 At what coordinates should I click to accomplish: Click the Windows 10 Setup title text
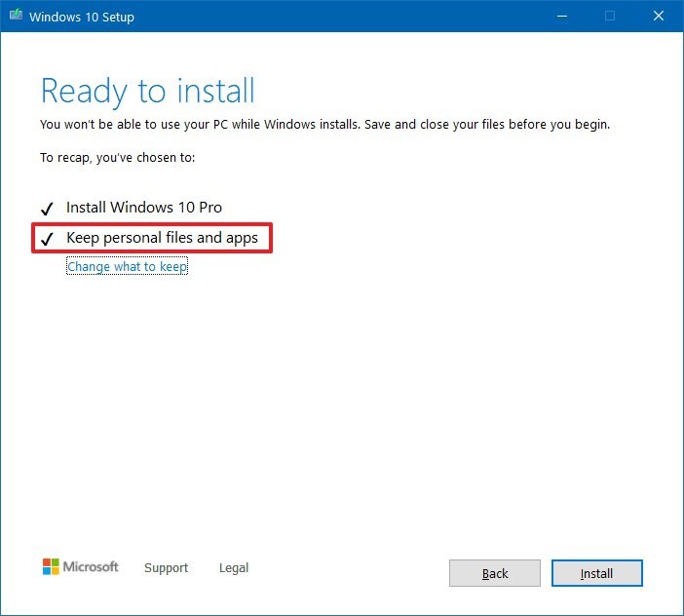point(82,17)
